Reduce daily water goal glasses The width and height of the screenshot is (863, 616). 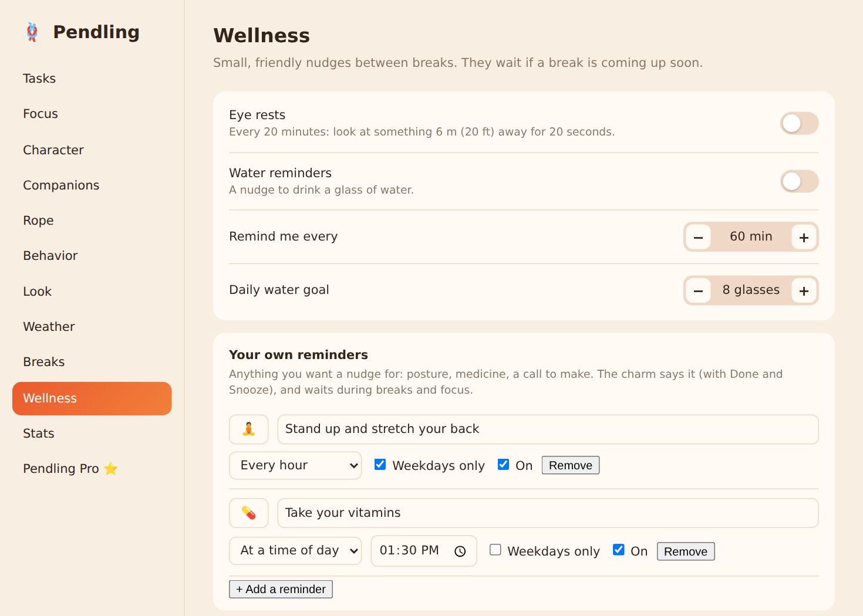699,290
